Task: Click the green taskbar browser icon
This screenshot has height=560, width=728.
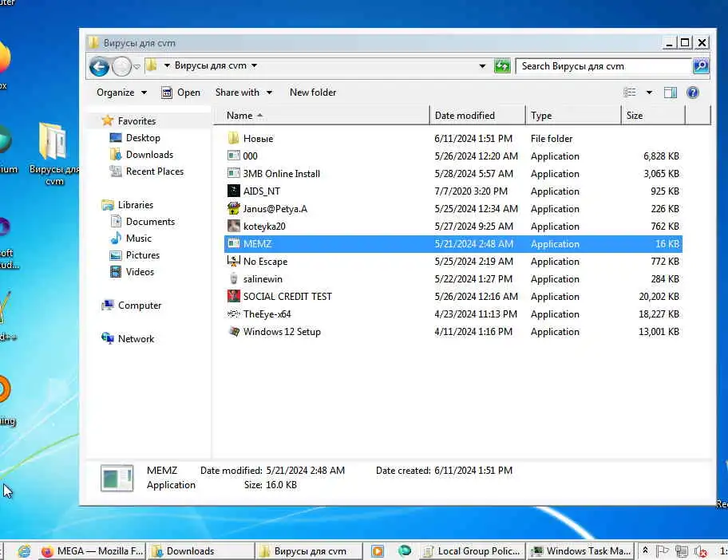Action: (405, 550)
